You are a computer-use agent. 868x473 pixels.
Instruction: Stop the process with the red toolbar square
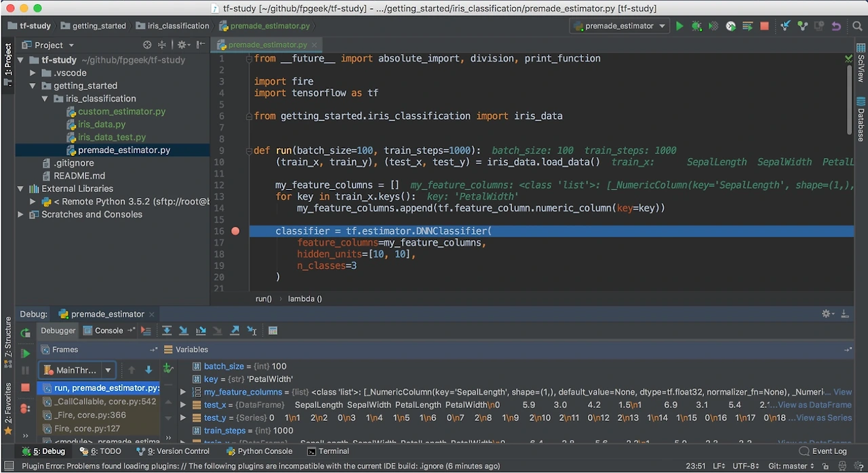764,26
